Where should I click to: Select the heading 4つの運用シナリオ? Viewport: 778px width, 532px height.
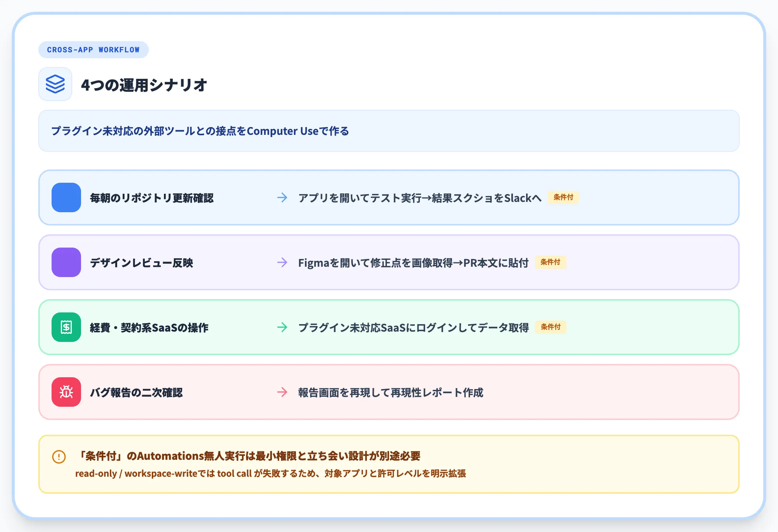tap(144, 85)
